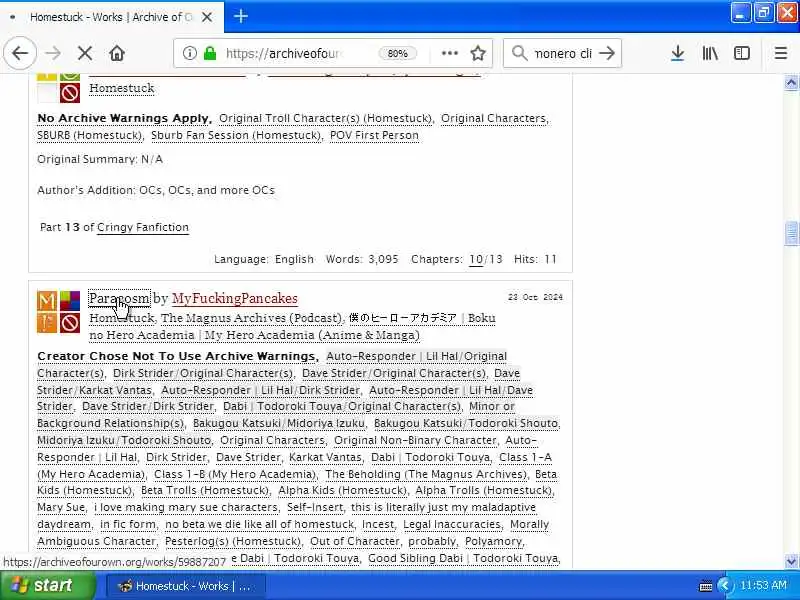Toggle the sidebar view
Image resolution: width=800 pixels, height=600 pixels.
pyautogui.click(x=742, y=53)
